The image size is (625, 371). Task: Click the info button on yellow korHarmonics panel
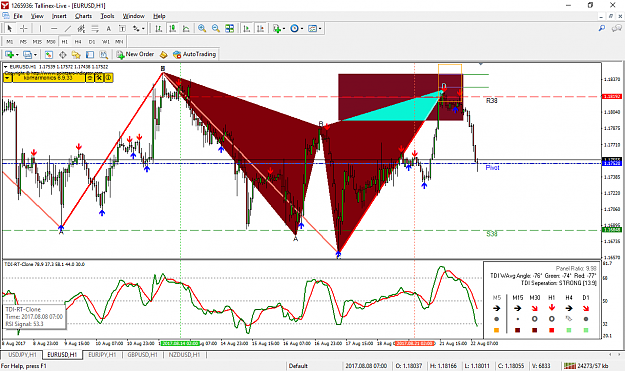click(108, 78)
